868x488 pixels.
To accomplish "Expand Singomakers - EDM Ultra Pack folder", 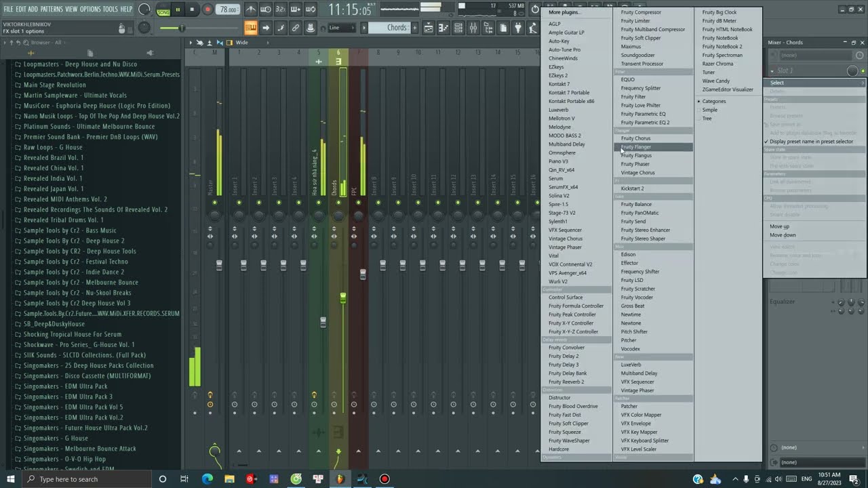I will pyautogui.click(x=65, y=386).
